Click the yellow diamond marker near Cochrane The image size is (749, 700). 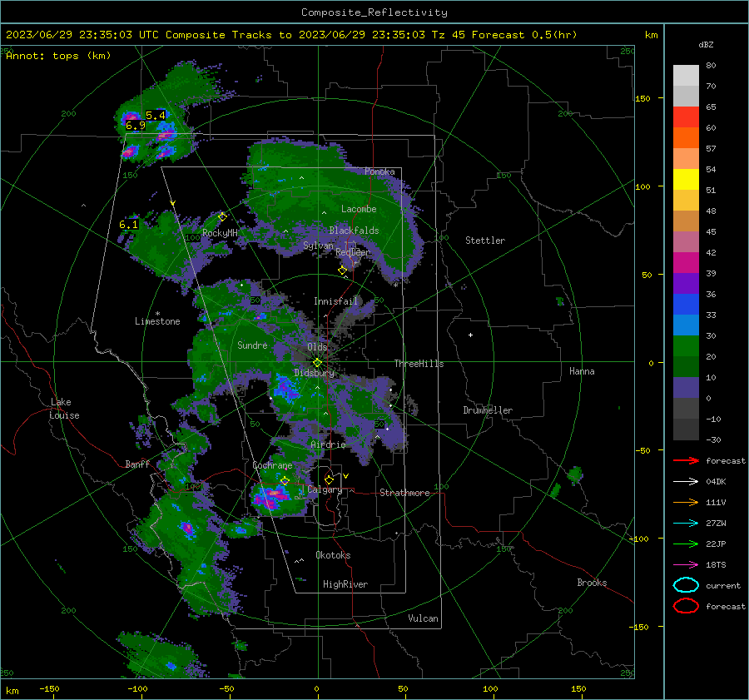285,480
